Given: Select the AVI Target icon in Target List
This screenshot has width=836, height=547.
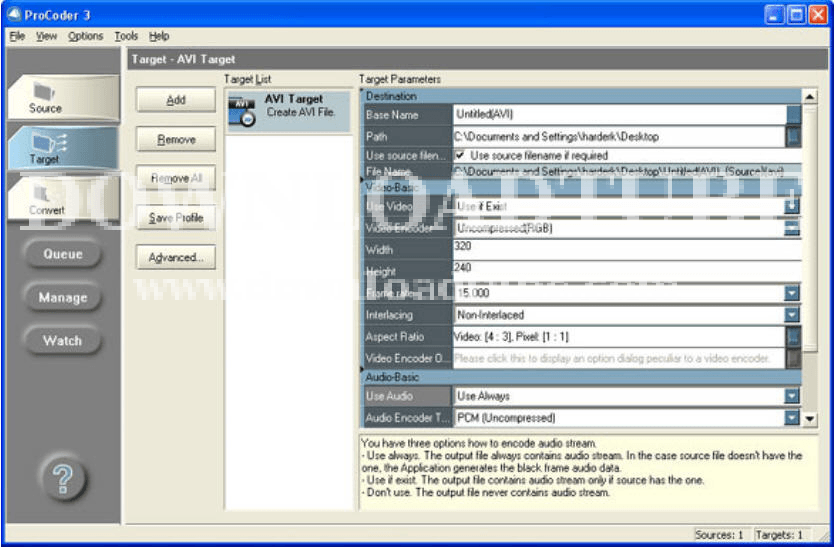Looking at the screenshot, I should [242, 112].
